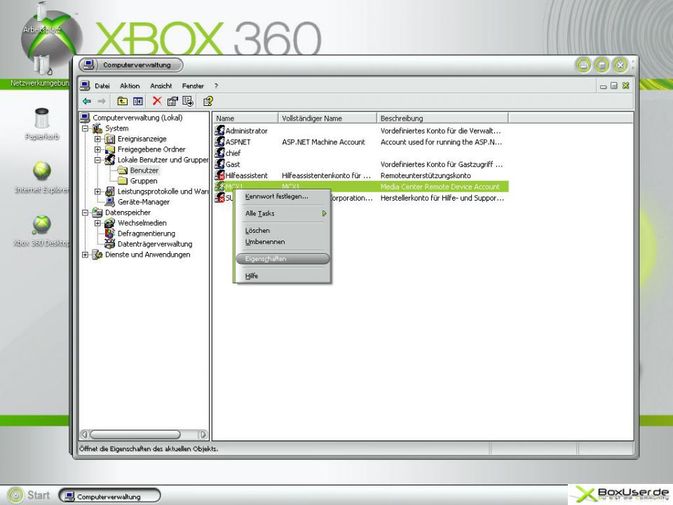This screenshot has width=673, height=505.
Task: Expand the Freigegebene Ordner node
Action: (x=97, y=149)
